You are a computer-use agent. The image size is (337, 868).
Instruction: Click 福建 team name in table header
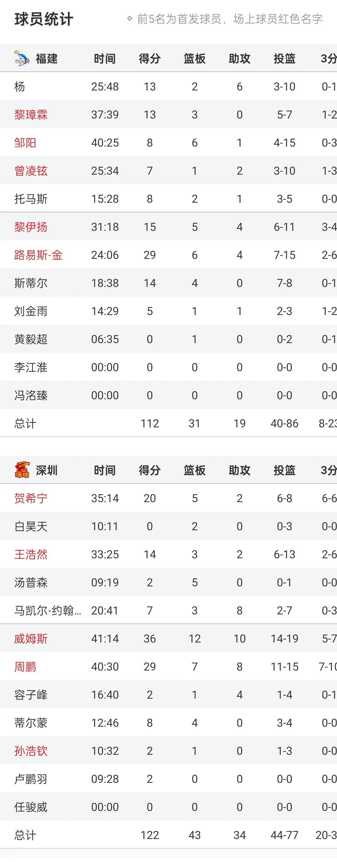tap(46, 59)
